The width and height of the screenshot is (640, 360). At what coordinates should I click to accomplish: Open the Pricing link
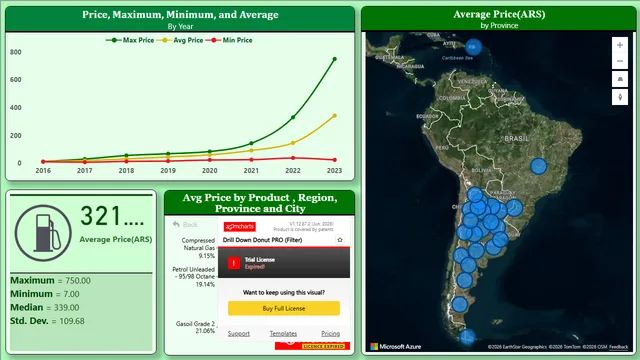point(330,333)
